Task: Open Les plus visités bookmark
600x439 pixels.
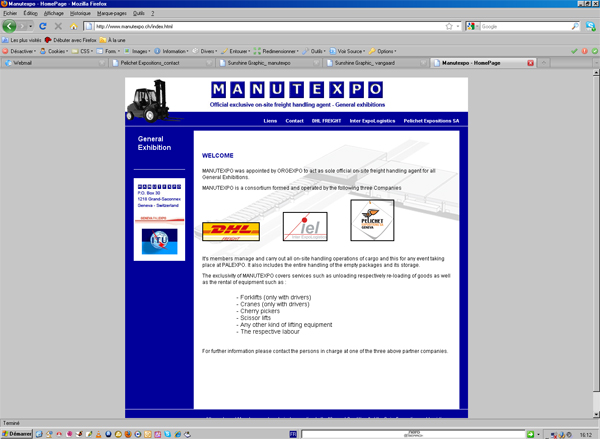Action: [x=22, y=40]
